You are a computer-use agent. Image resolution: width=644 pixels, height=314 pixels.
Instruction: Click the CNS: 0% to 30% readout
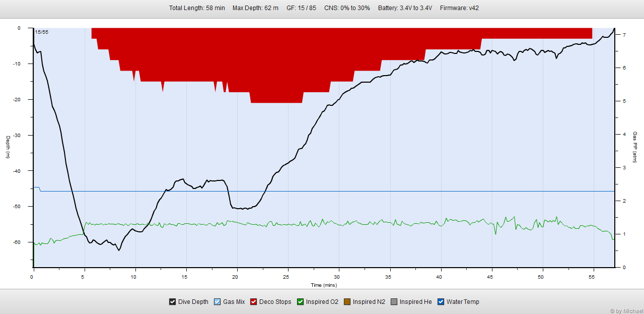pyautogui.click(x=347, y=8)
